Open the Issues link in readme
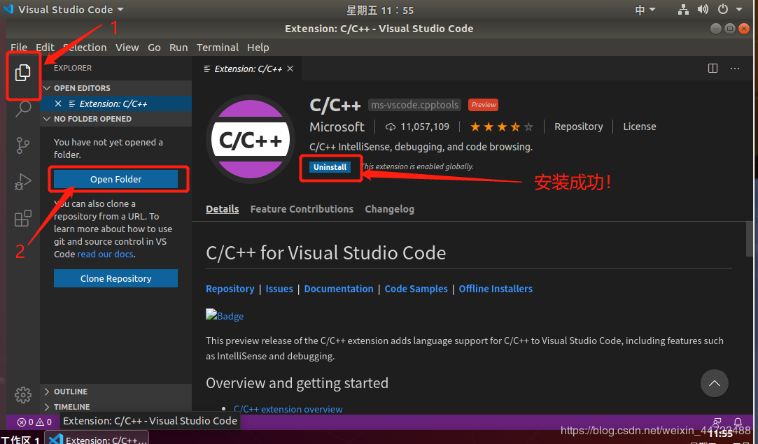The width and height of the screenshot is (758, 444). click(279, 289)
